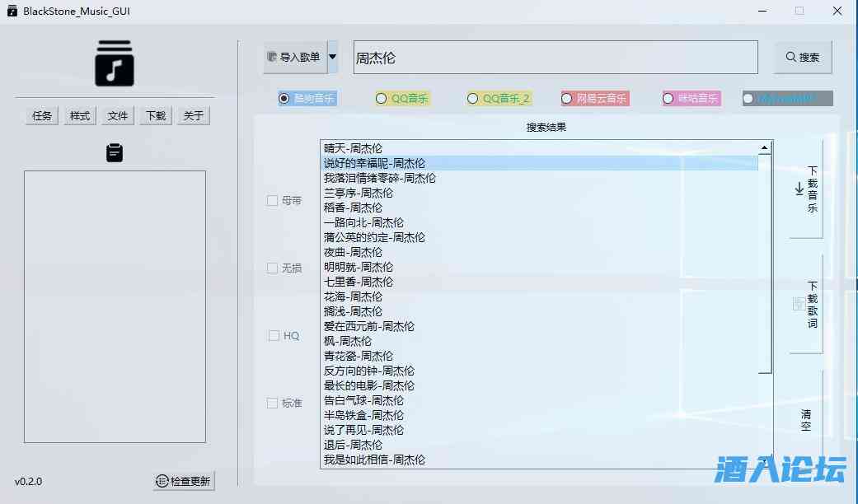Open the 下载 menu

point(156,116)
